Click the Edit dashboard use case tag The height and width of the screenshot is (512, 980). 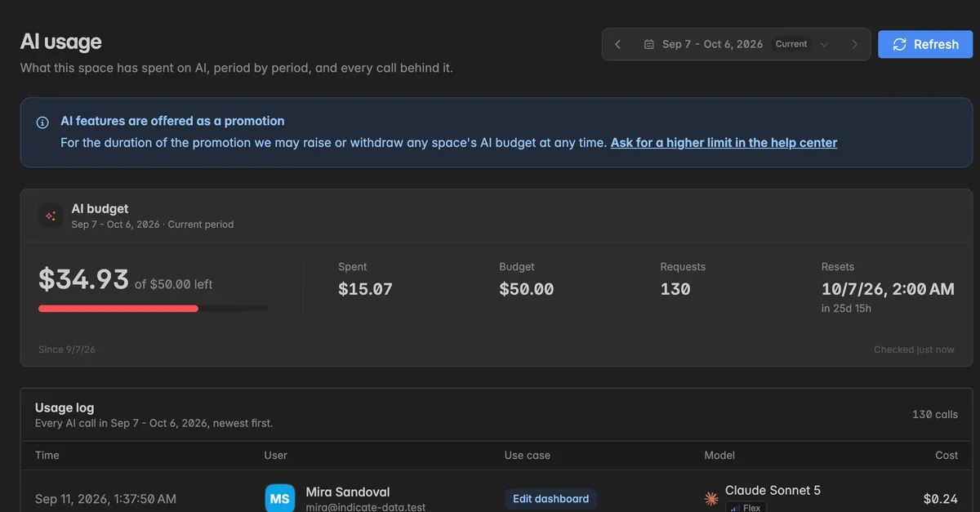coord(550,499)
